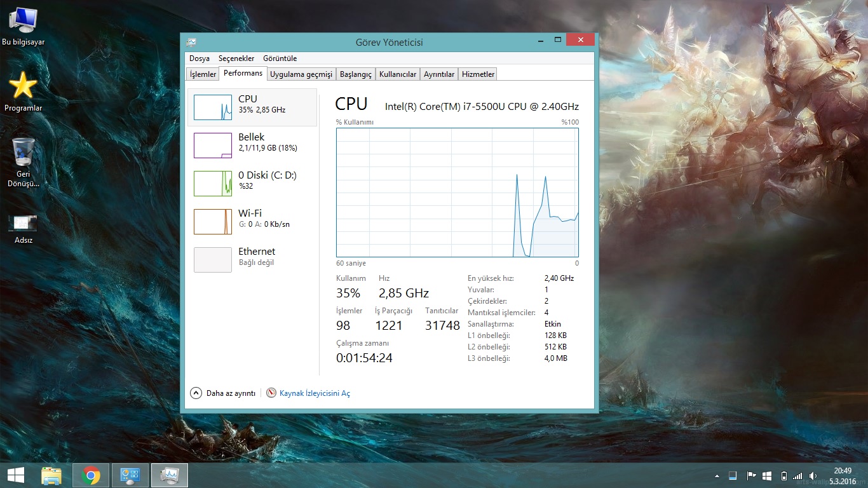Click the threads count 1221
Viewport: 868px width, 488px height.
[x=389, y=325]
